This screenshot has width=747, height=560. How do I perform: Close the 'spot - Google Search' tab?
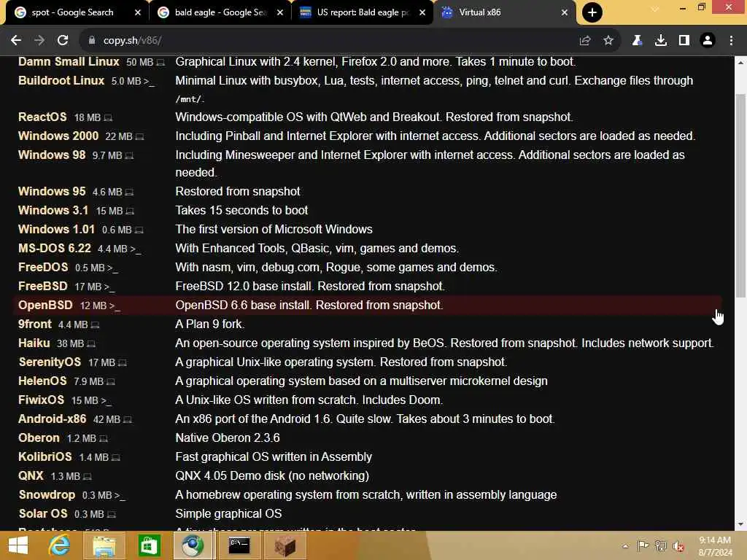(138, 12)
